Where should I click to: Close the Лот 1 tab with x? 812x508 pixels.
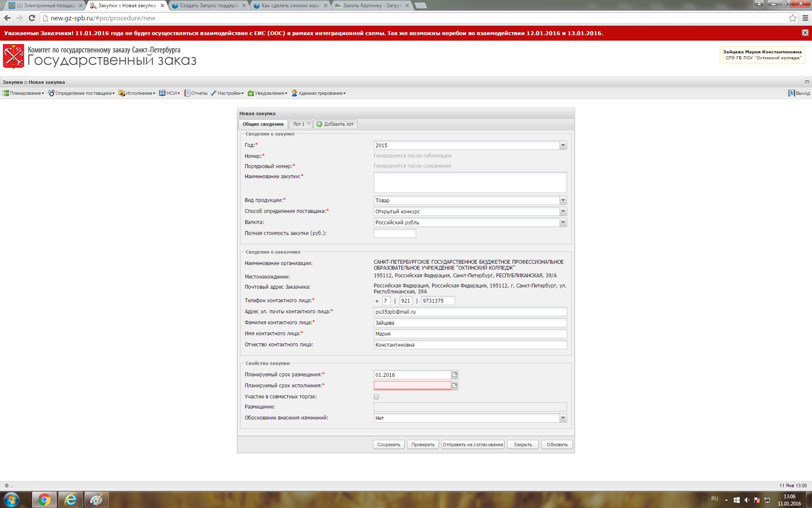(x=309, y=124)
